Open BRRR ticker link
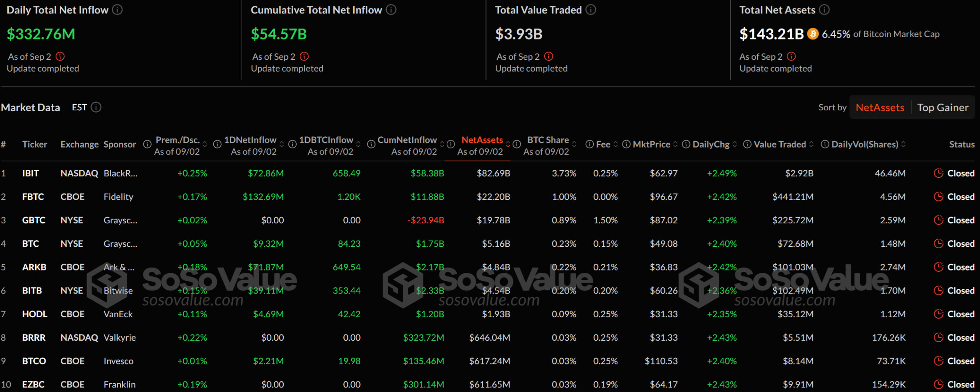 point(34,337)
